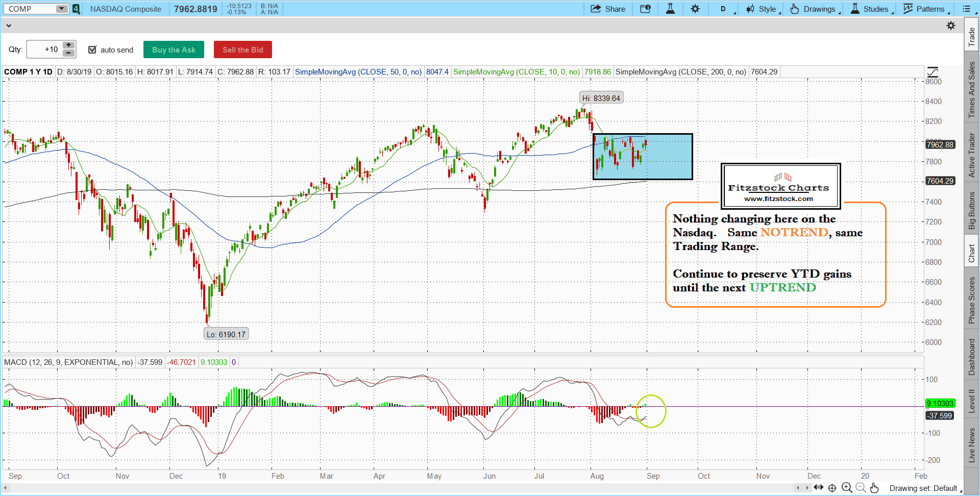The height and width of the screenshot is (496, 980).
Task: Click the expand time axis arrows icon
Action: tap(818, 487)
